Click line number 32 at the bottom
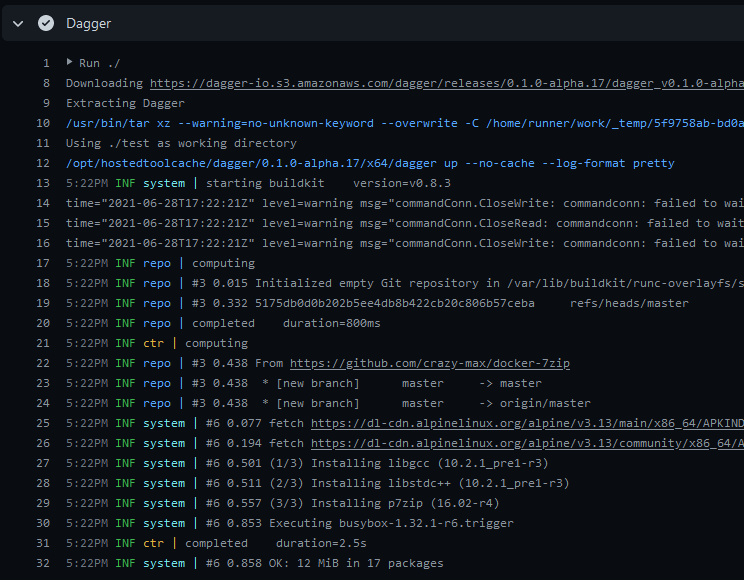 (x=43, y=563)
